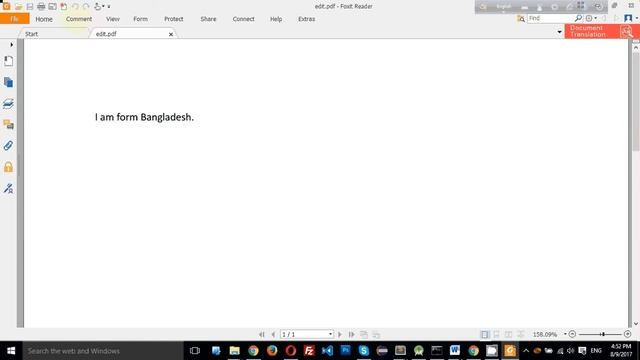Open Skype from the taskbar
The height and width of the screenshot is (360, 640).
(364, 351)
